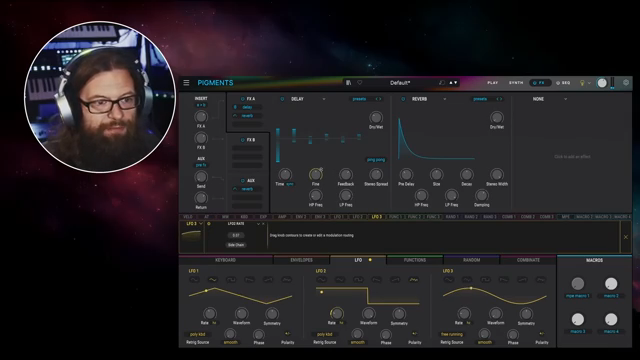Click the LFO2 Rate amount 0.07 field
Image resolution: width=640 pixels, height=360 pixels.
pos(236,236)
